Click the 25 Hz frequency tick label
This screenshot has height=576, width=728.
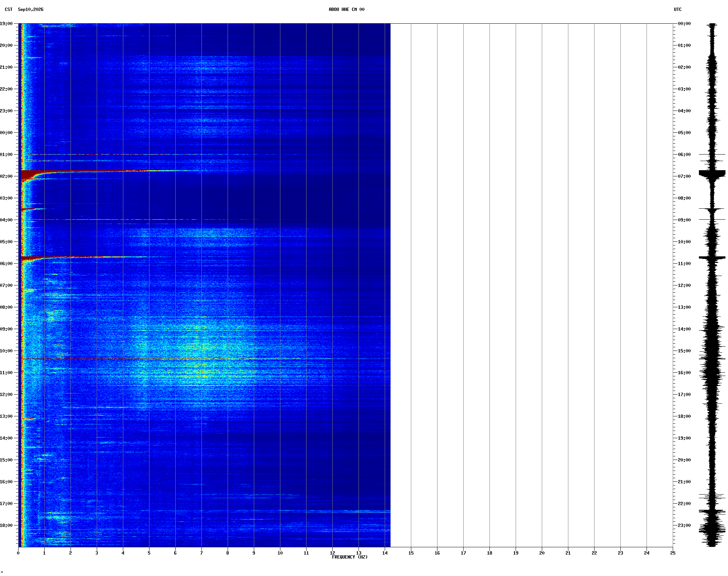pos(673,553)
